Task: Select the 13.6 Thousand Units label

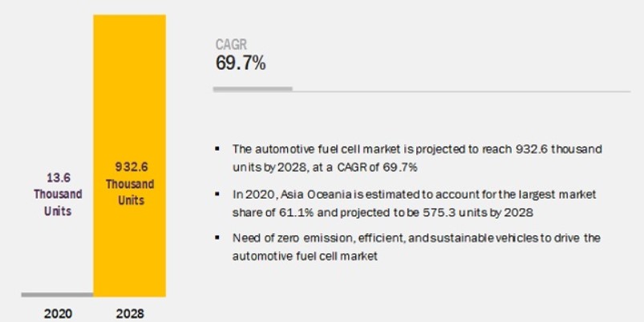Action: click(x=58, y=195)
